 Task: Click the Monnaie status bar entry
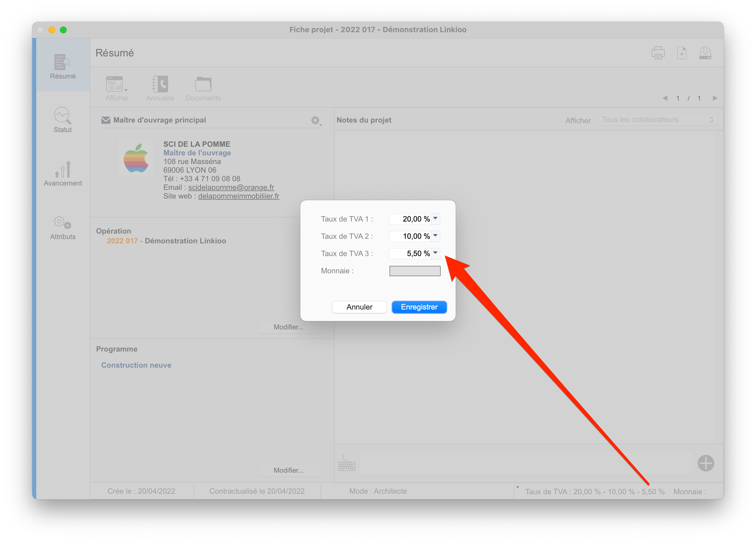690,491
